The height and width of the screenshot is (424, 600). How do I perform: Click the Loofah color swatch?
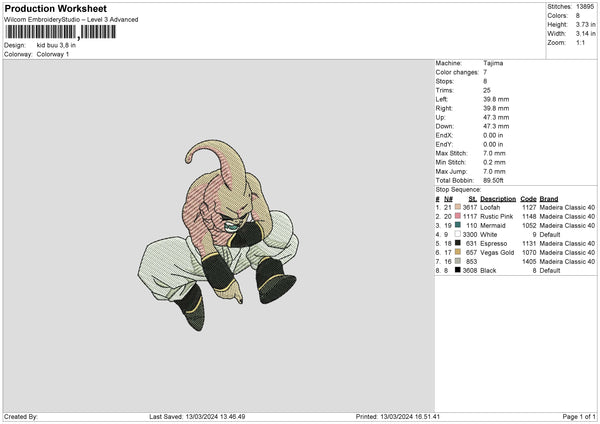click(458, 207)
